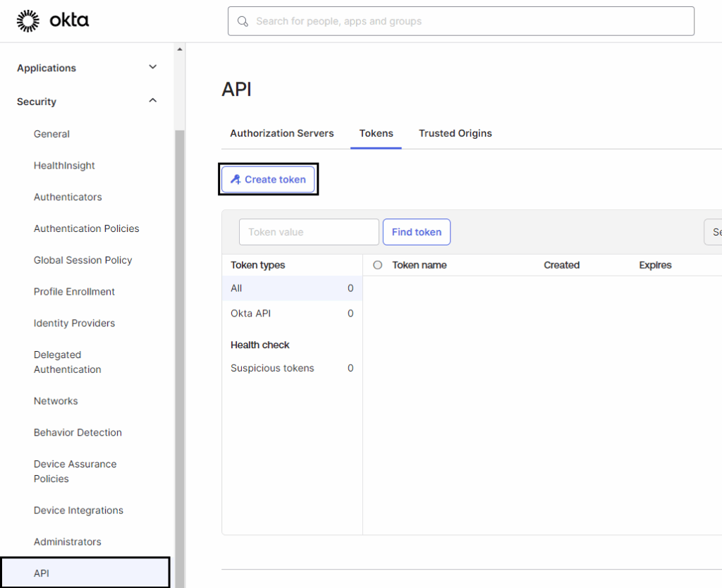
Task: Click the sidebar vertical scrollbar thumb
Action: [x=180, y=359]
